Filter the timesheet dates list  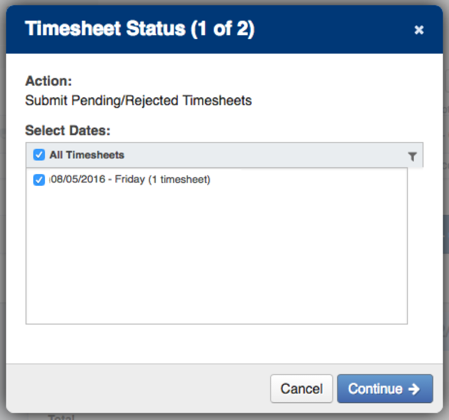pos(412,156)
